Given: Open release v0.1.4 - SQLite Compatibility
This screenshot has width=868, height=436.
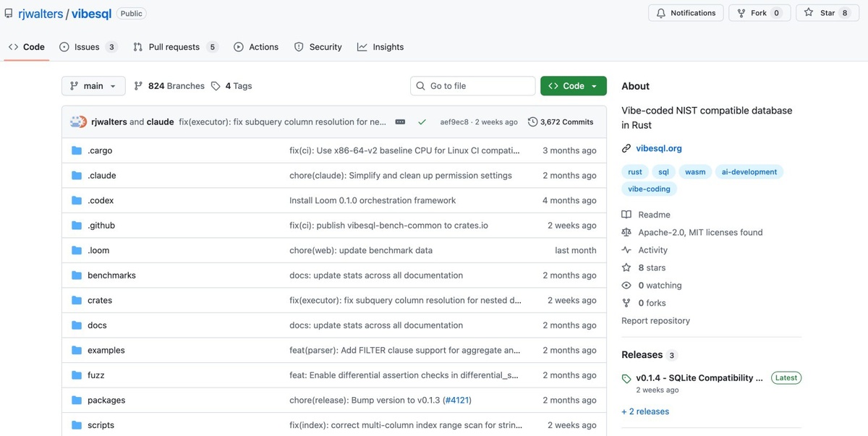Looking at the screenshot, I should point(699,377).
